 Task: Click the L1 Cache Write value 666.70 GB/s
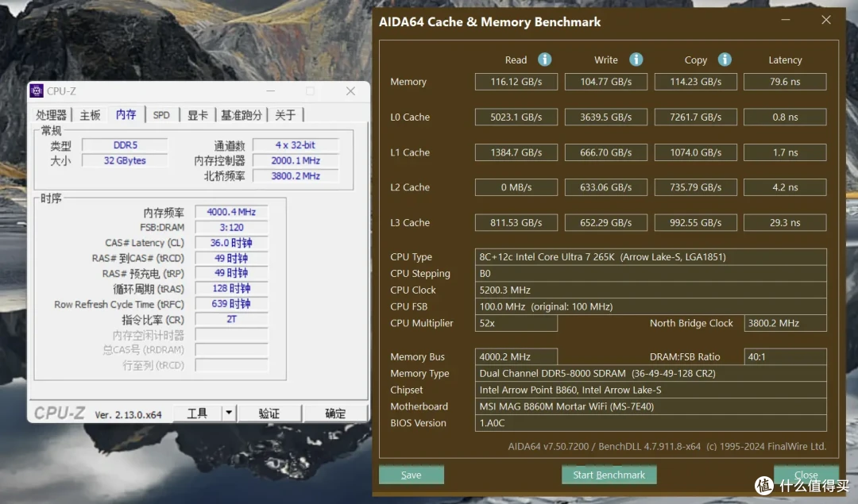tap(605, 152)
